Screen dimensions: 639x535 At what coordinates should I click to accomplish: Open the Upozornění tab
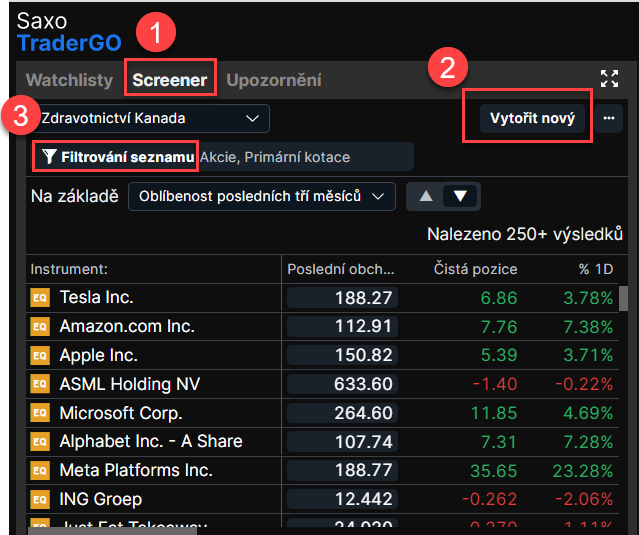[274, 80]
